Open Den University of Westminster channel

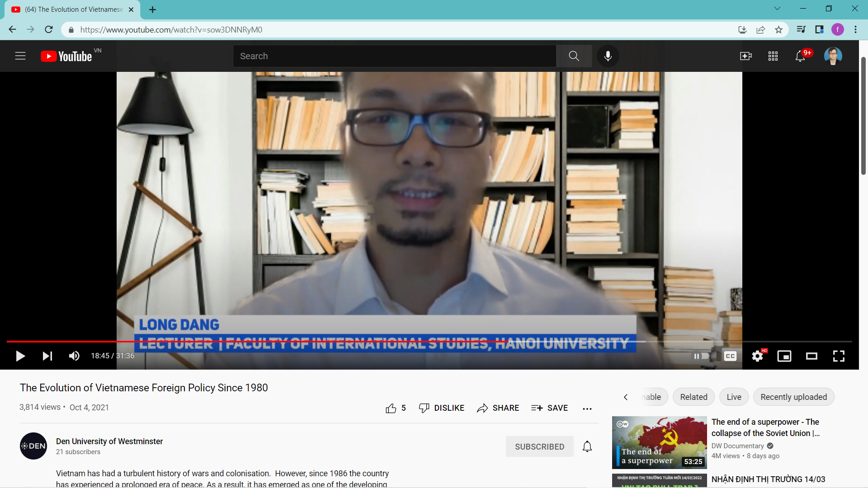click(109, 441)
